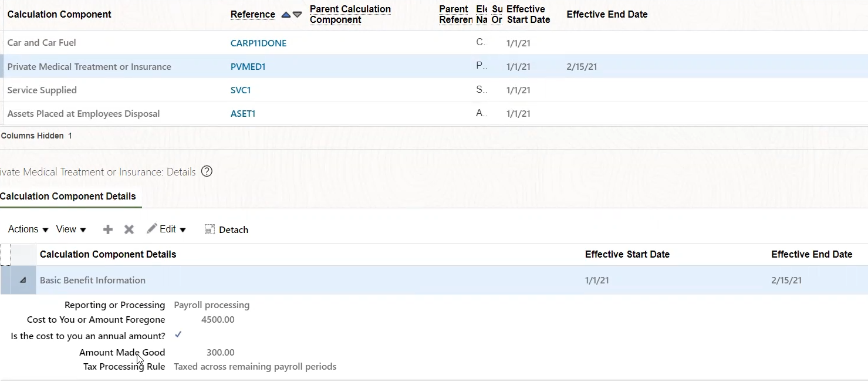Collapse Basic Benefit Information row
Screen dimensions: 868x382
tap(23, 280)
